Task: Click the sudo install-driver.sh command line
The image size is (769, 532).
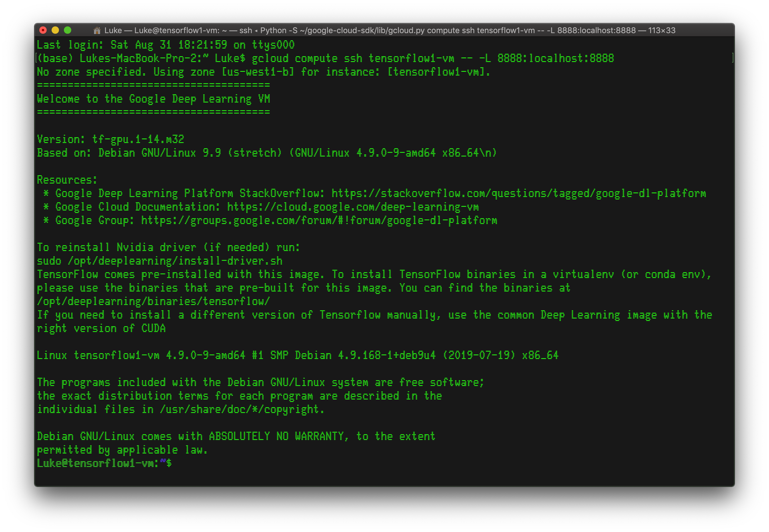Action: pos(159,261)
